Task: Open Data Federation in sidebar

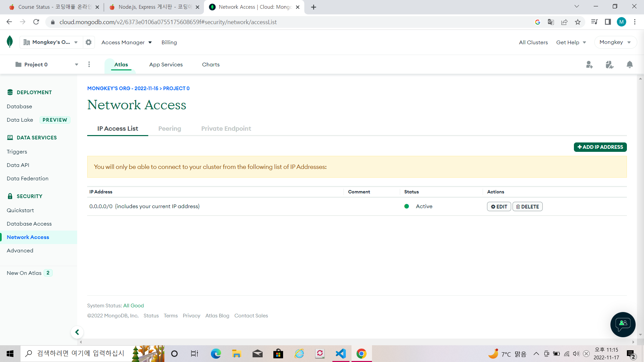Action: [28, 179]
